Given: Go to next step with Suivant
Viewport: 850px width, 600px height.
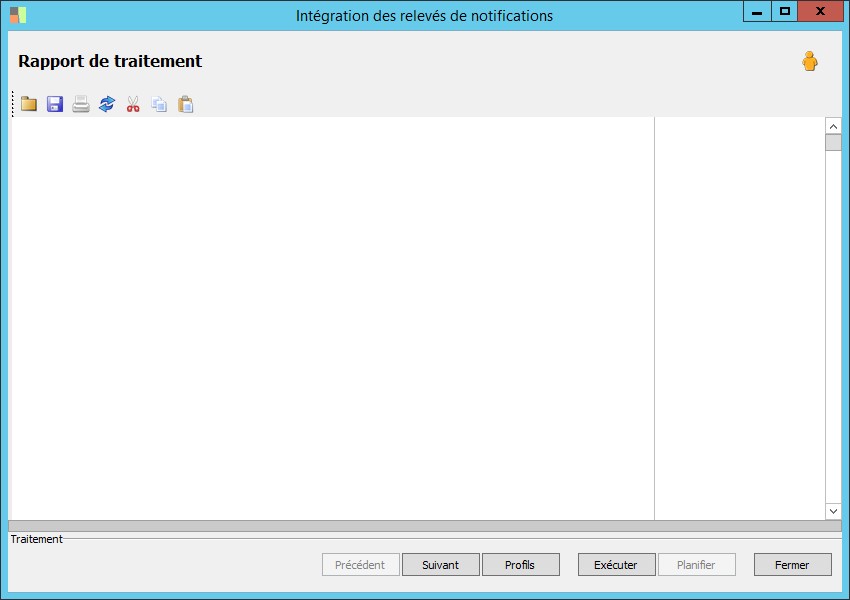Looking at the screenshot, I should (x=441, y=565).
